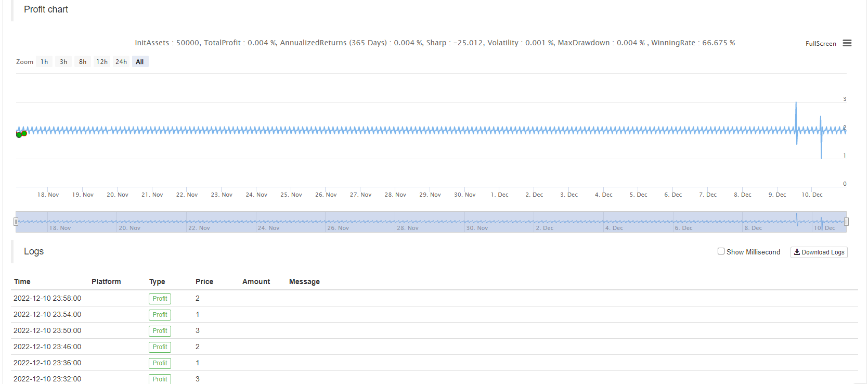This screenshot has height=384, width=868.
Task: Click the Profit tag at 23:32:00
Action: [160, 379]
